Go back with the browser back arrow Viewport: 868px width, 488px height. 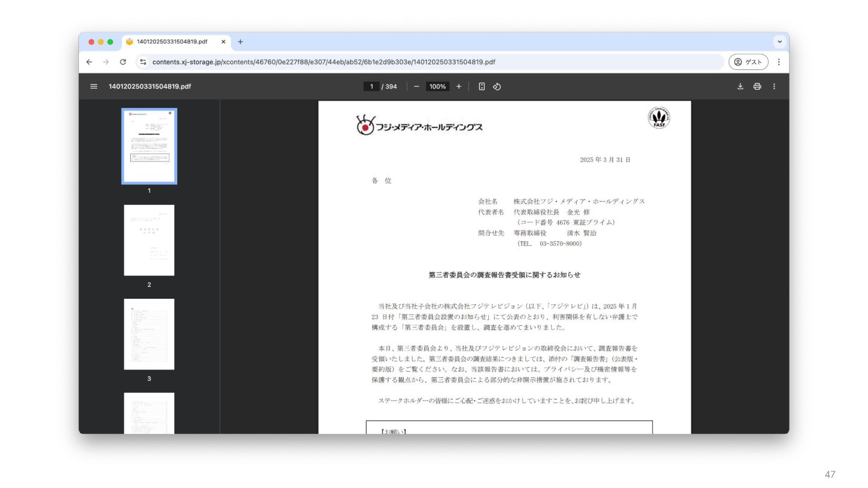(x=89, y=62)
